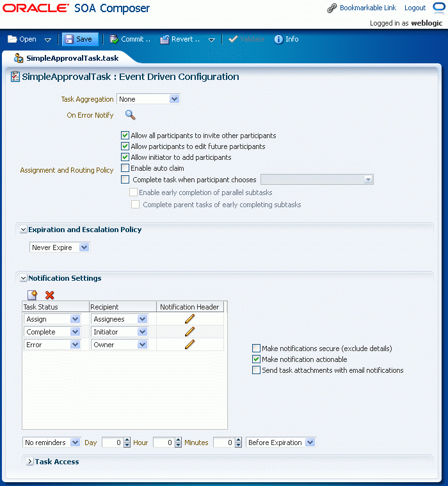Expand the Task Access section
The width and height of the screenshot is (448, 486).
coord(30,462)
